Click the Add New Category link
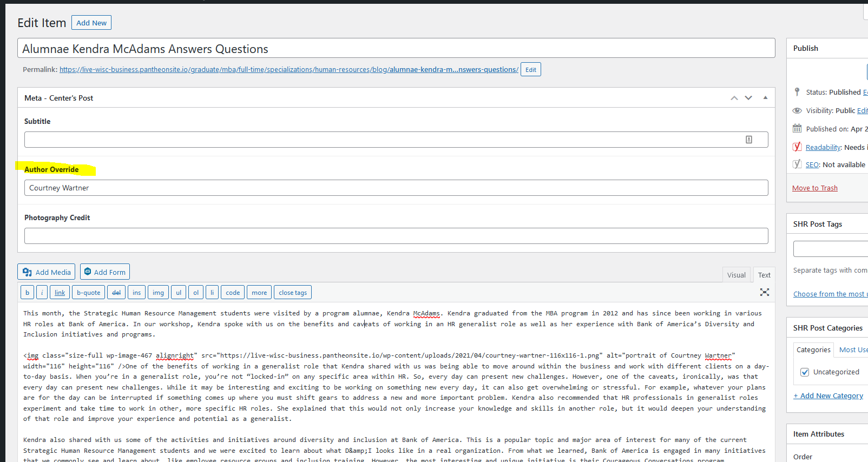The width and height of the screenshot is (868, 462). pyautogui.click(x=828, y=395)
